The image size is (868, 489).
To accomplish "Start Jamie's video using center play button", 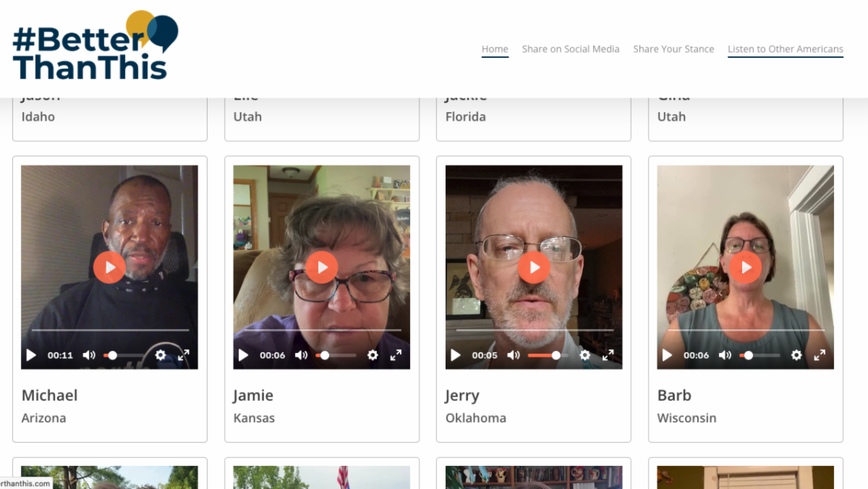I will [321, 268].
